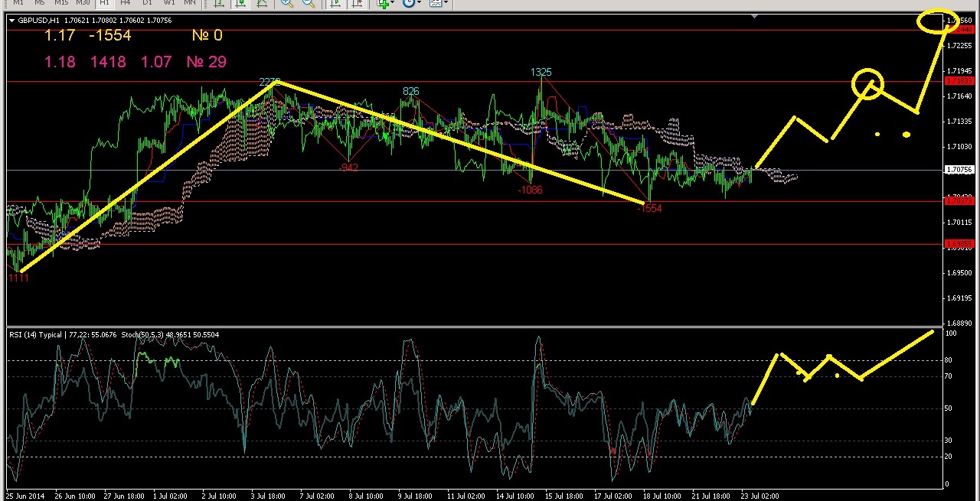This screenshot has width=980, height=501.
Task: Click the red 1.71833 price level label
Action: click(959, 81)
